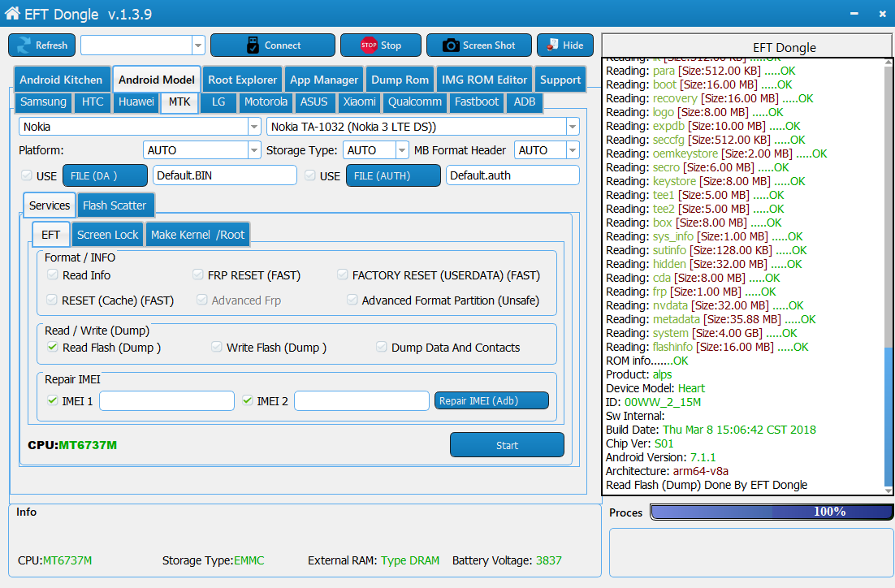The width and height of the screenshot is (895, 588).
Task: Open the Flash Scatter tab
Action: pyautogui.click(x=115, y=205)
